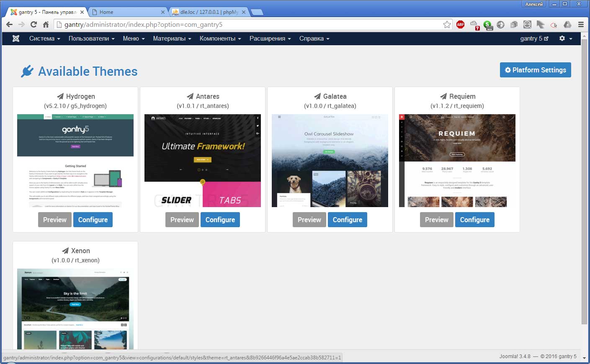Click the browser back arrow

pos(9,25)
